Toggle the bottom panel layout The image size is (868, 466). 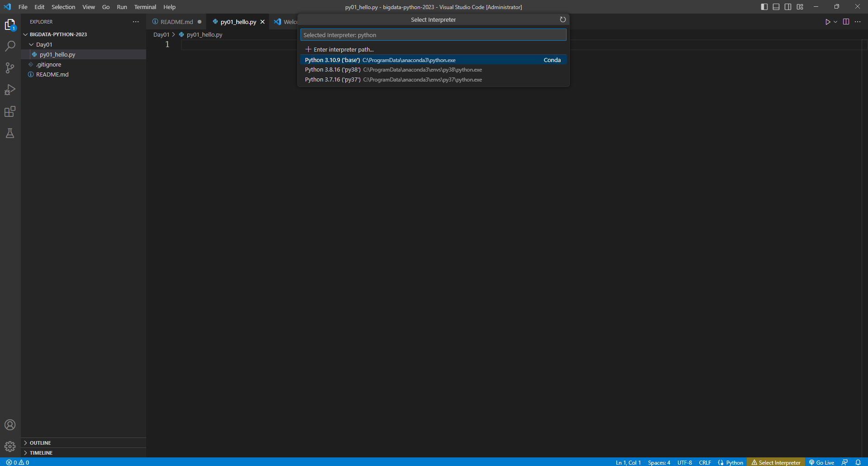tap(776, 7)
